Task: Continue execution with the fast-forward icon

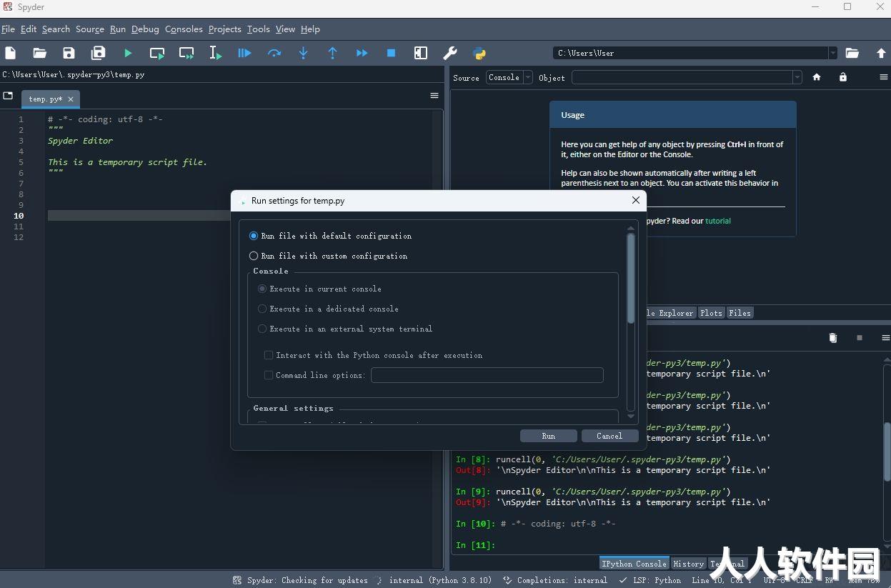Action: coord(362,53)
